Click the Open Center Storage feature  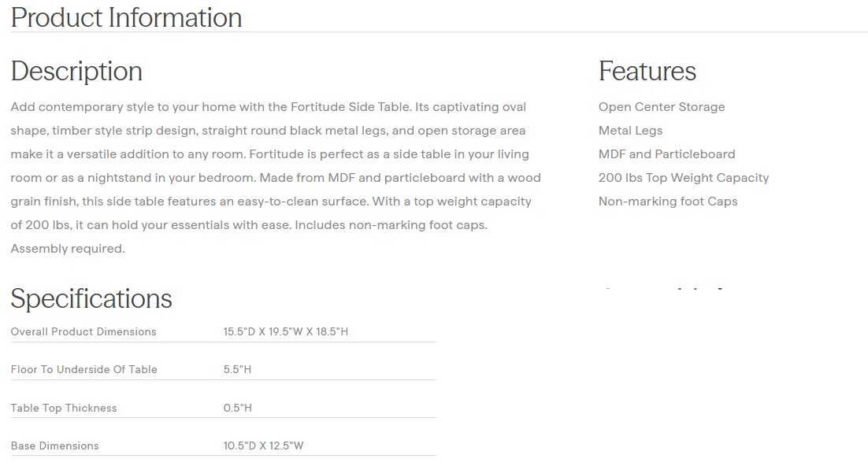coord(661,107)
